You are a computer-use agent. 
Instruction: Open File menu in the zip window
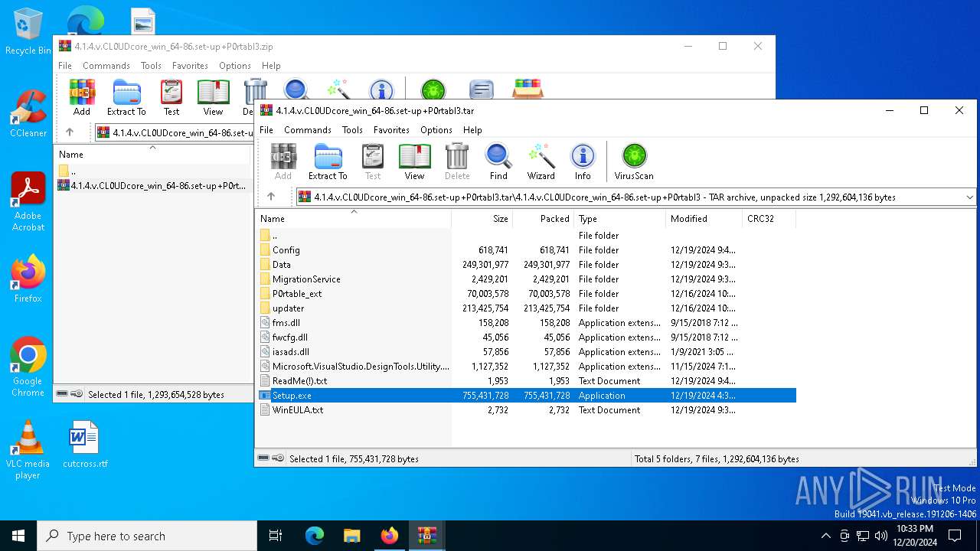(65, 66)
